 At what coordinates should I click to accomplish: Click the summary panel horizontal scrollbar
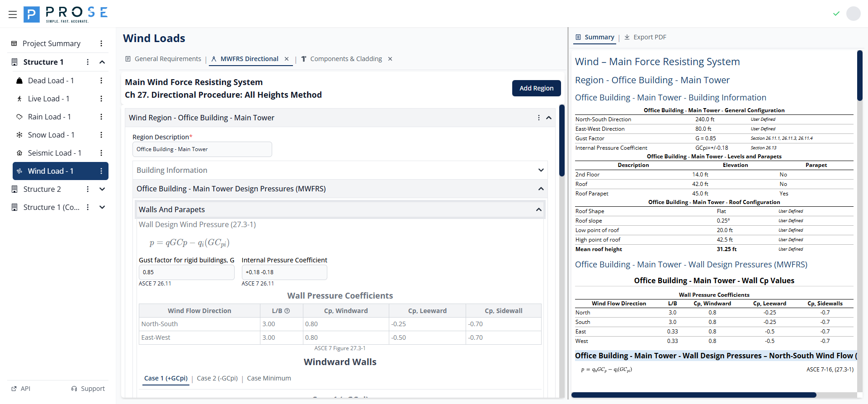[693, 395]
